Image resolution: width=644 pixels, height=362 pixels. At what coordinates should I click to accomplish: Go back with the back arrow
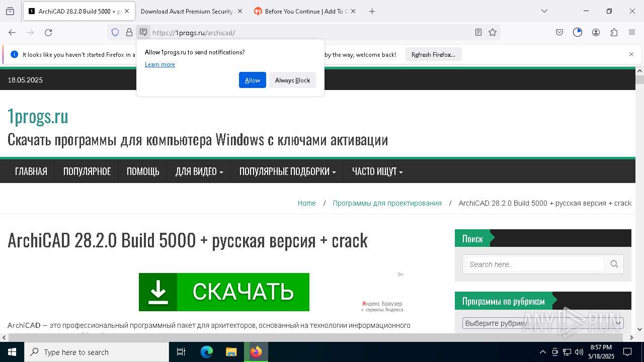(x=12, y=32)
